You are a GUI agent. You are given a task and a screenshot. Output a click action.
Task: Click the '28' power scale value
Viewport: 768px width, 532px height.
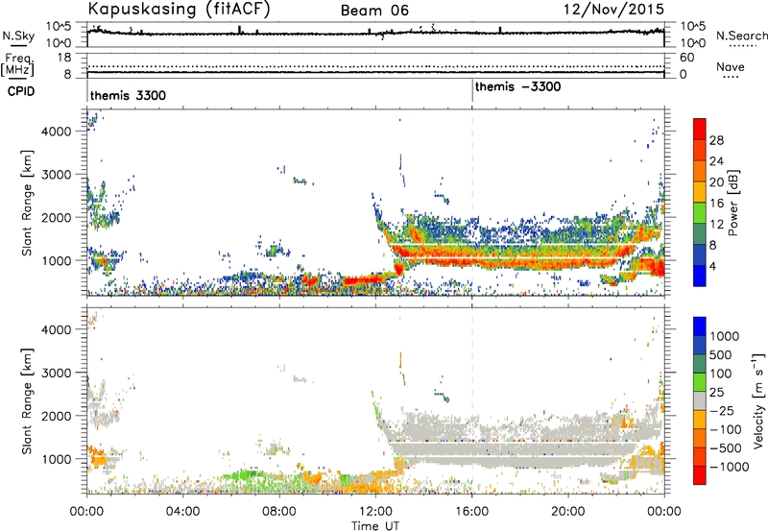coord(716,140)
